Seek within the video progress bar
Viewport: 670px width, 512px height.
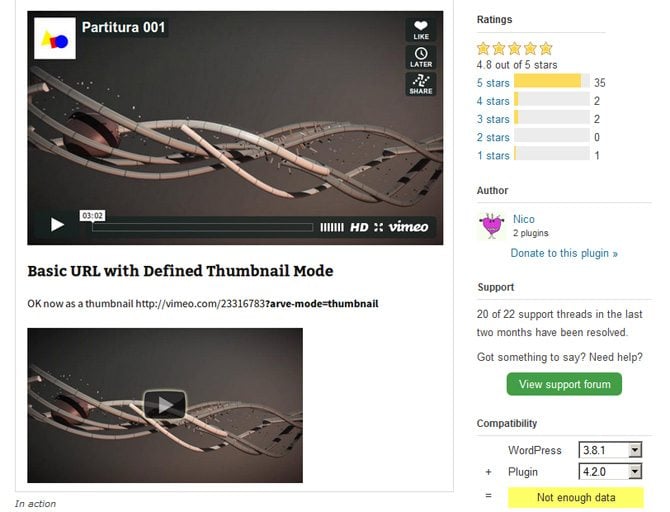coord(203,227)
